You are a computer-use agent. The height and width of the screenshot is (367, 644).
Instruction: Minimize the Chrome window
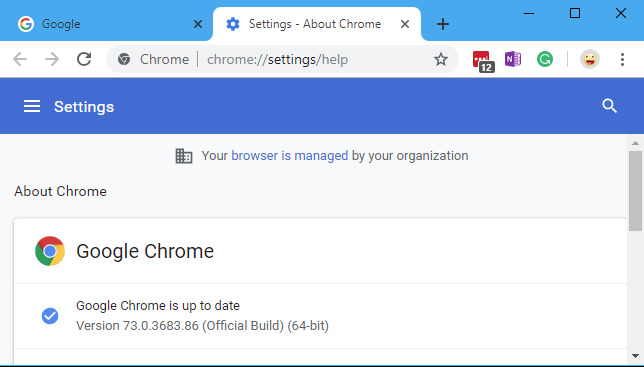(x=529, y=14)
